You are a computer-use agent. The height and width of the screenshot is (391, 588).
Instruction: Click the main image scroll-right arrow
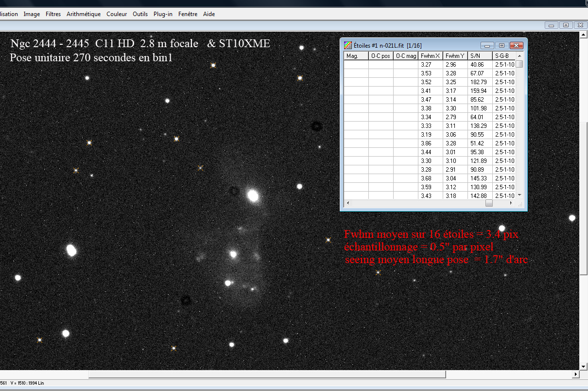pyautogui.click(x=576, y=374)
